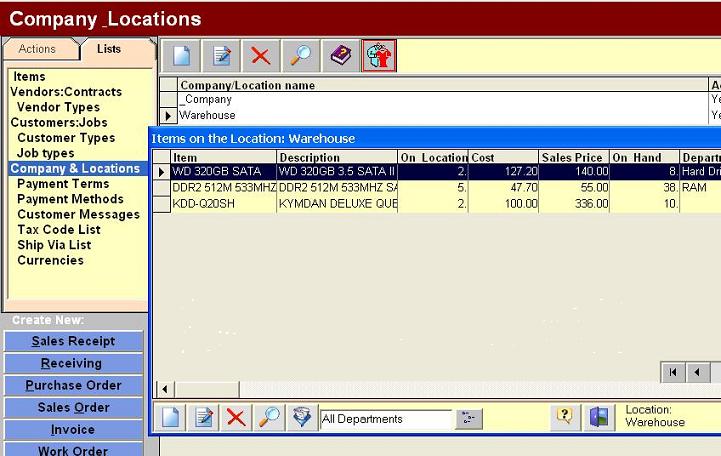Click the New location icon in top toolbar
The width and height of the screenshot is (721, 456).
(179, 56)
